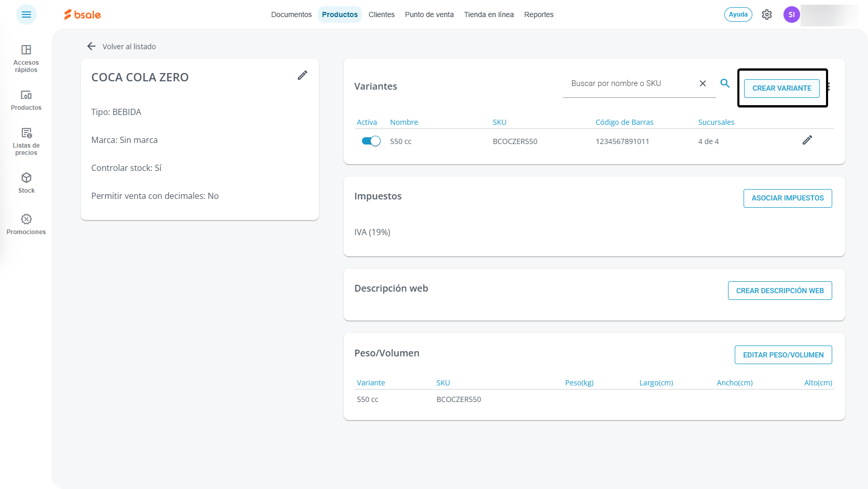868x489 pixels.
Task: Click the Nombre column header in Variantes
Action: 404,122
